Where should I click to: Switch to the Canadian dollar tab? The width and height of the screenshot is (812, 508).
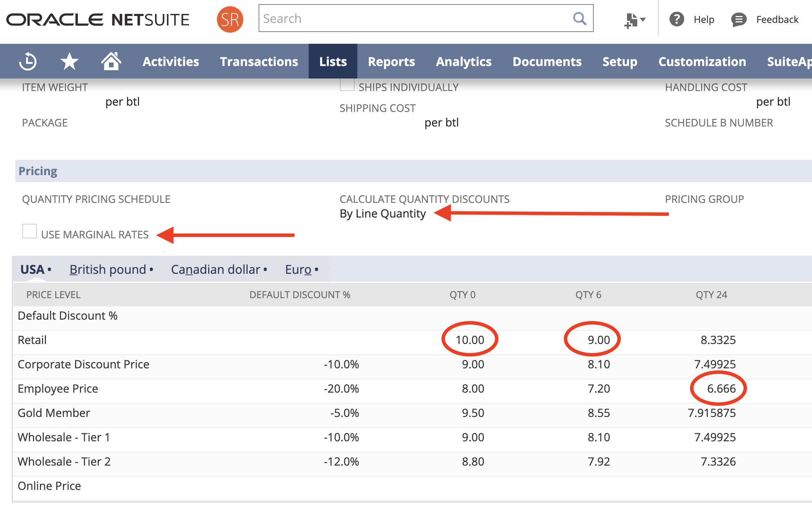(216, 270)
